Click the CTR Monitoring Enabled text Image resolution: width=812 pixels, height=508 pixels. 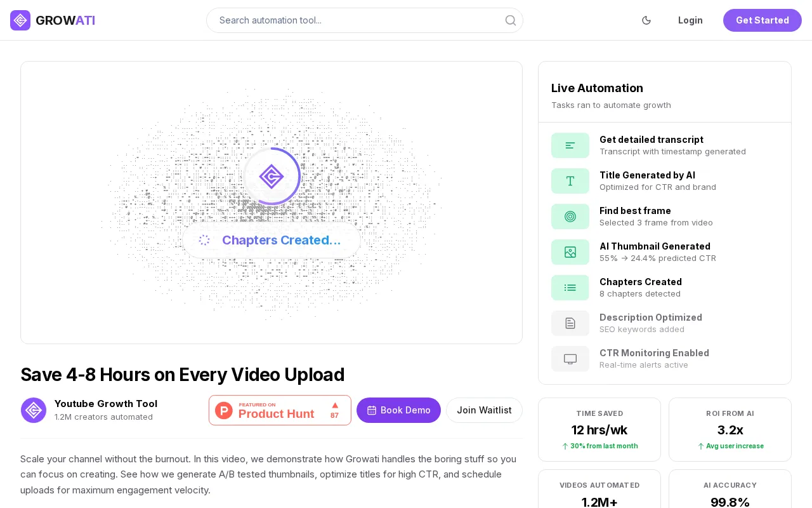click(654, 353)
